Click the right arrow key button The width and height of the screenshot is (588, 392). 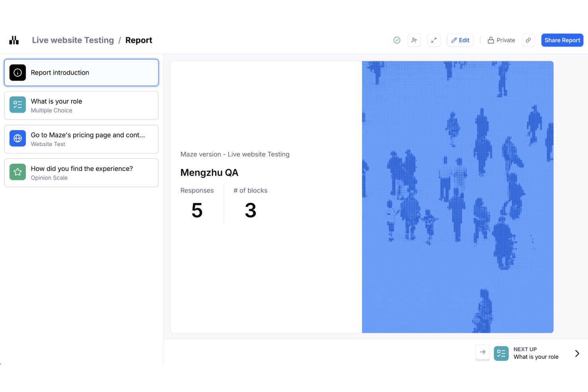click(x=482, y=352)
